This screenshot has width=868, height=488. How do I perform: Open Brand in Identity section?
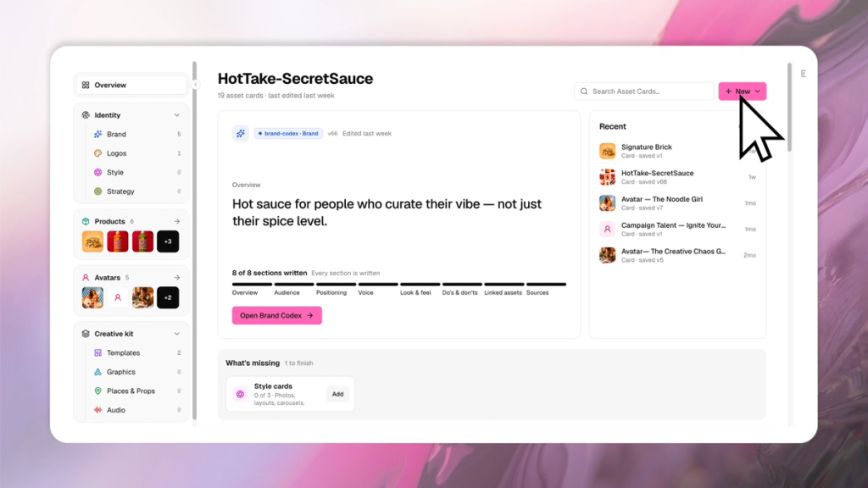click(136, 134)
